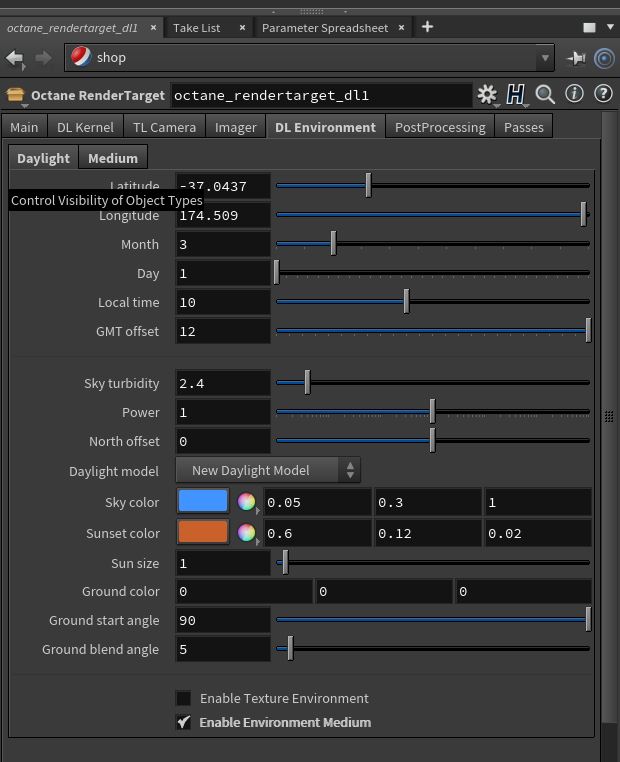Click the Houdini H presets icon
This screenshot has height=762, width=620.
click(516, 95)
